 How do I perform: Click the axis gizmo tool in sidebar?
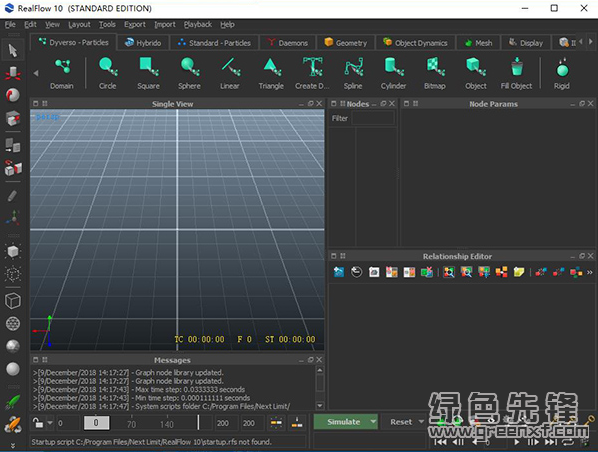(x=13, y=217)
